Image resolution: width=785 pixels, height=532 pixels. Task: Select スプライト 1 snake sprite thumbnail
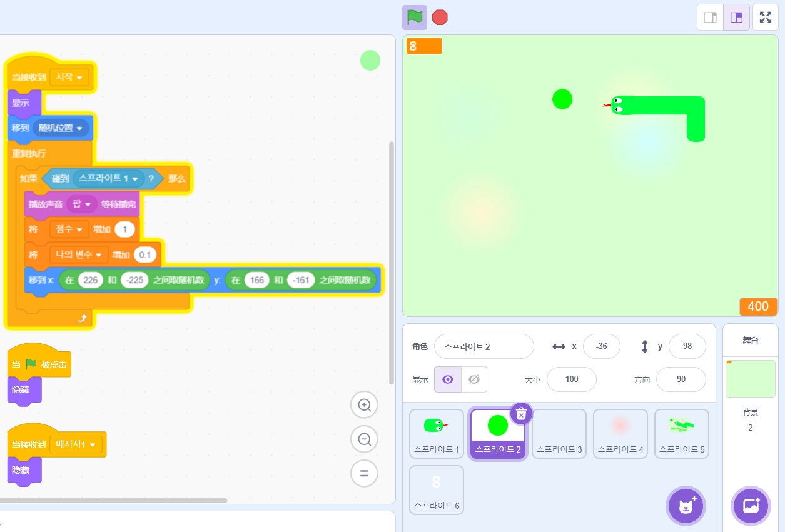point(436,433)
